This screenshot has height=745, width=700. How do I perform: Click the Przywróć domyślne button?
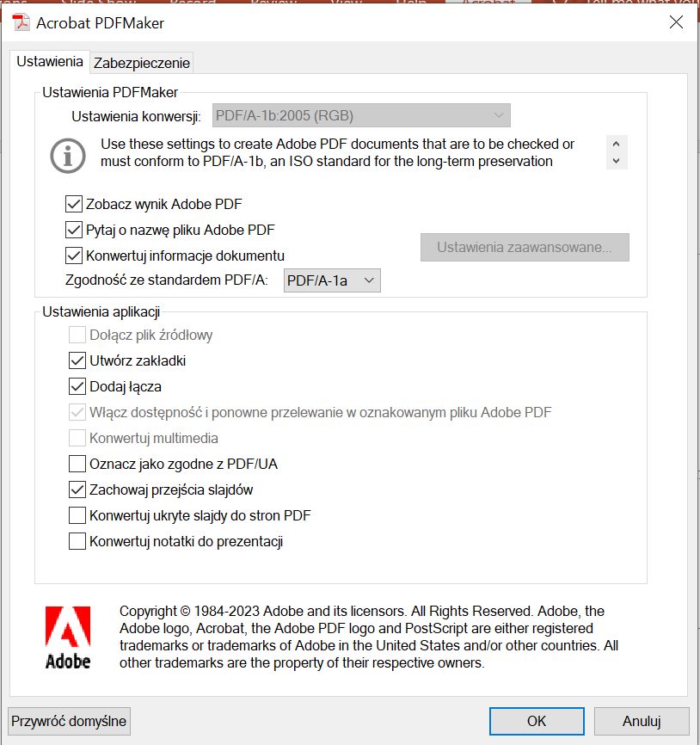69,721
